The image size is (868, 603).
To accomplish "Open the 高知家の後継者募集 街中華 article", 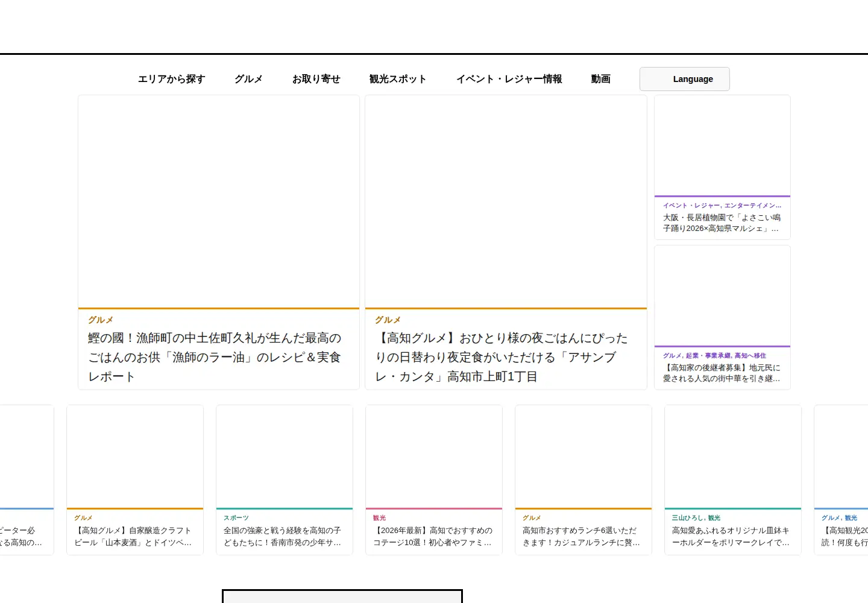I will pyautogui.click(x=722, y=373).
